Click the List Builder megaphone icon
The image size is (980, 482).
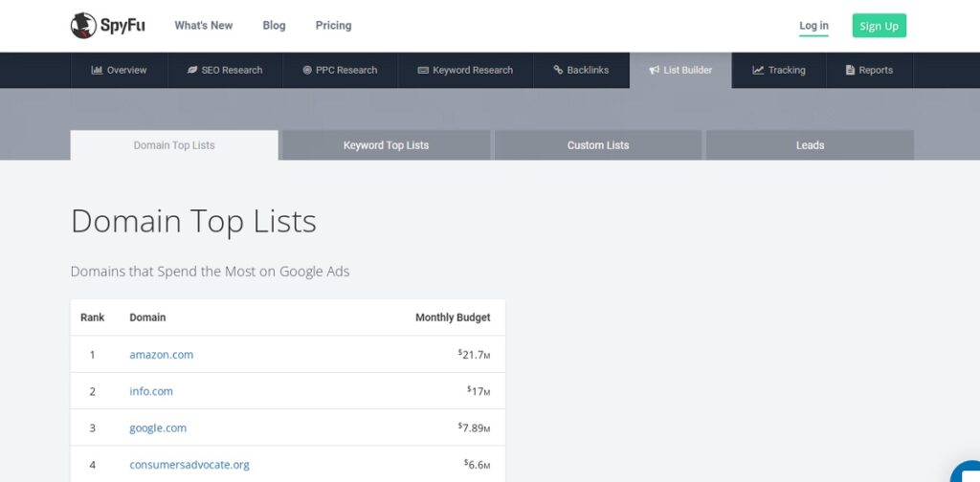654,70
